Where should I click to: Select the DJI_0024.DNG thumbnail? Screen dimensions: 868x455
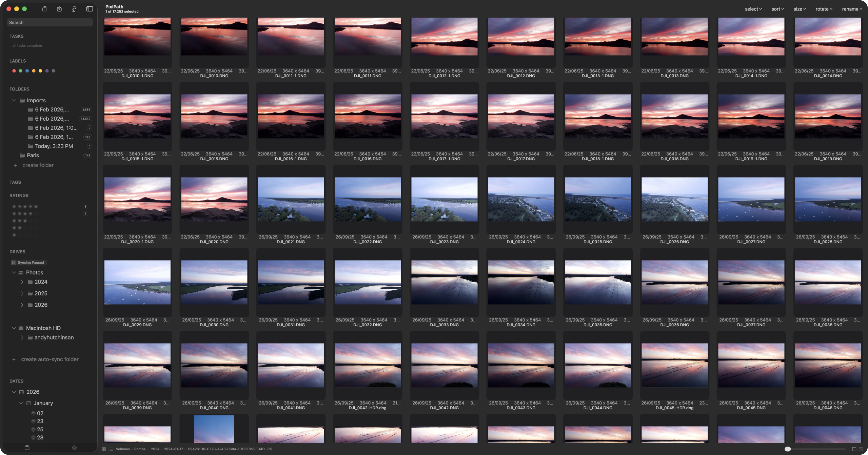point(521,199)
